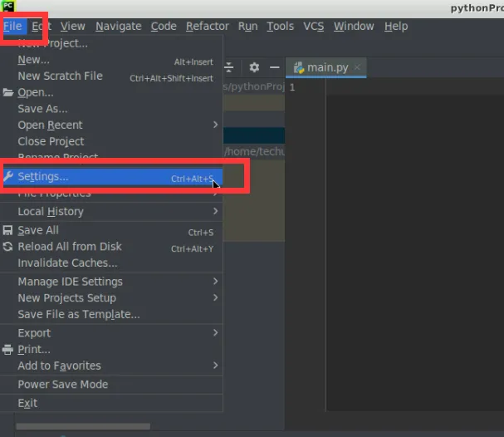Screen dimensions: 504x437
Task: Choose Print... from the menu
Action: pyautogui.click(x=111, y=350)
